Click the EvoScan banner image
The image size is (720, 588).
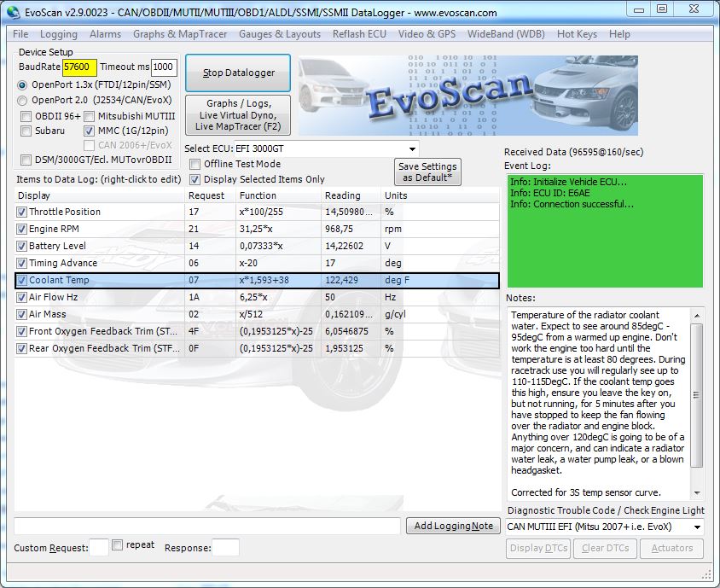tap(467, 96)
